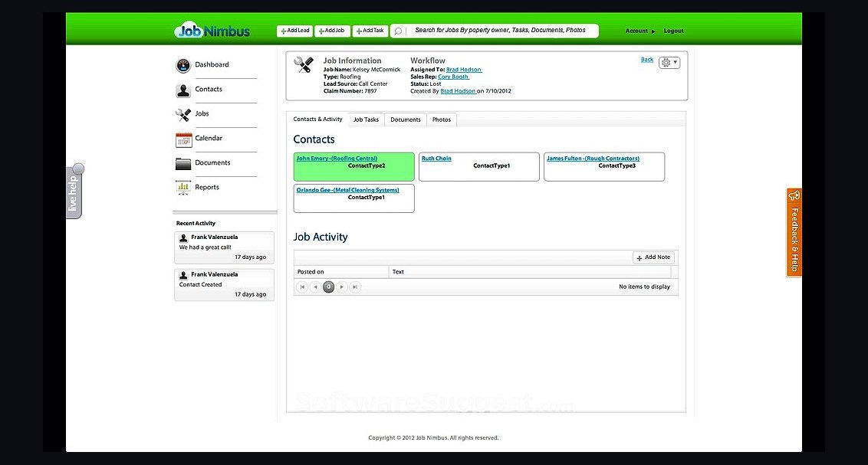Open Sales Rep Cory Booth link
The height and width of the screenshot is (465, 868).
click(x=453, y=77)
